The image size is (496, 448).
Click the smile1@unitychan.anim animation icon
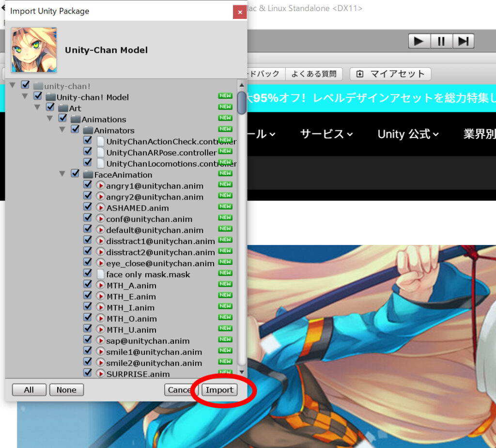100,352
